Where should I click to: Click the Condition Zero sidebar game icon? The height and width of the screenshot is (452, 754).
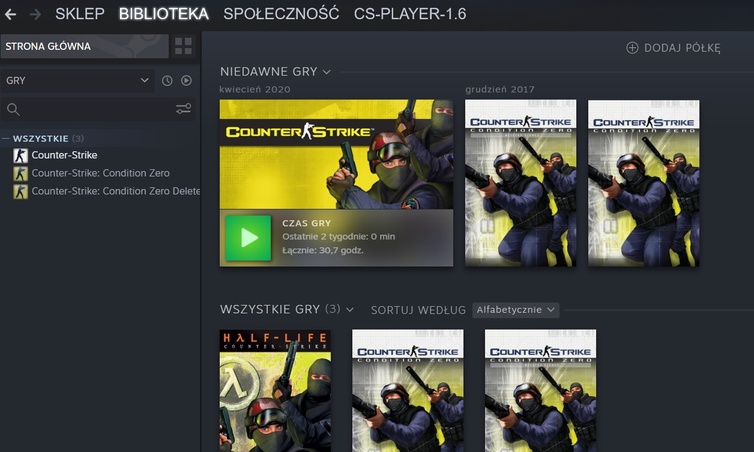(x=20, y=173)
